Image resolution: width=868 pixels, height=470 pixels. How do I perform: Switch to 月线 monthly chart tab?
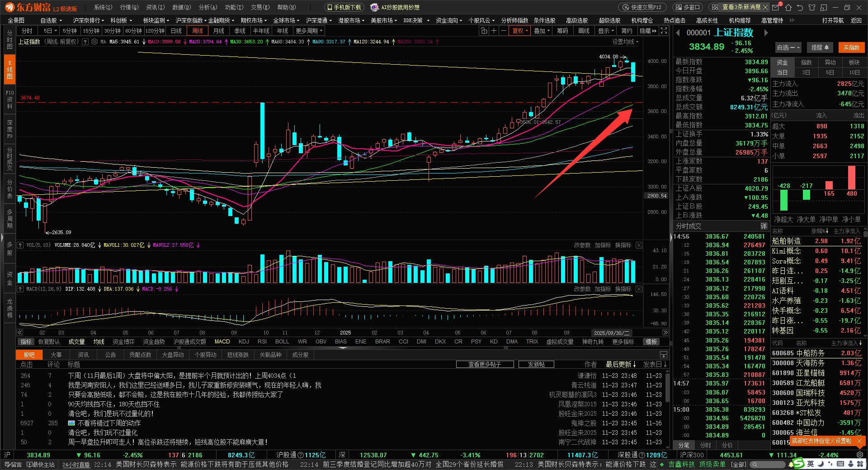click(x=219, y=31)
